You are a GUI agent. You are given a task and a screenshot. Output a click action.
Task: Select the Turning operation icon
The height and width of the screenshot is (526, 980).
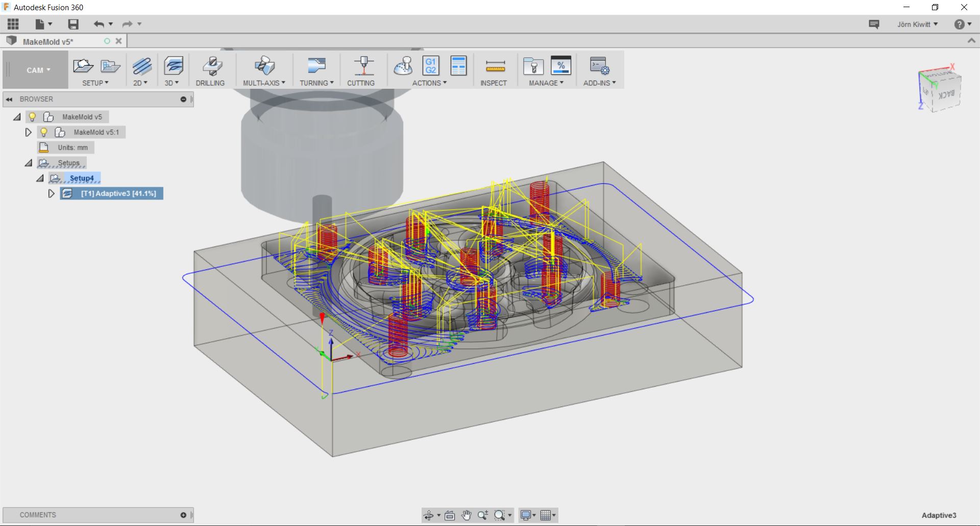316,66
